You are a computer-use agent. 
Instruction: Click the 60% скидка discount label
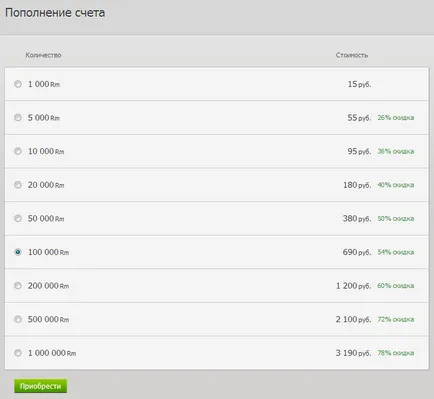396,286
